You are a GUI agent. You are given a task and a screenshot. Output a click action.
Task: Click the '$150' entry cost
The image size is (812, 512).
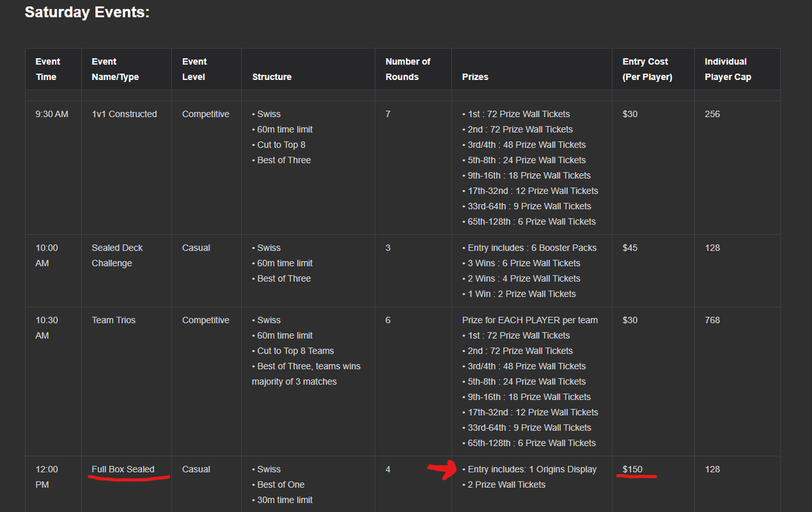[x=633, y=469]
